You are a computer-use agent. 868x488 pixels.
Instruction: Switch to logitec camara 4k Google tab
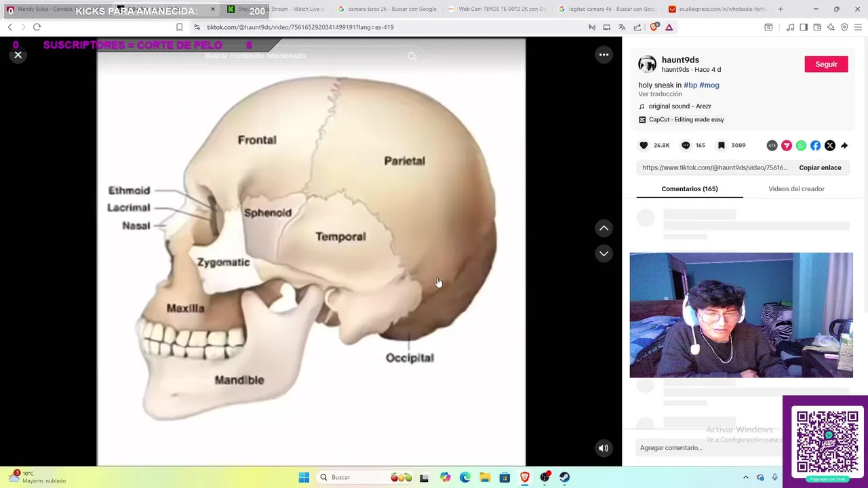pyautogui.click(x=608, y=9)
